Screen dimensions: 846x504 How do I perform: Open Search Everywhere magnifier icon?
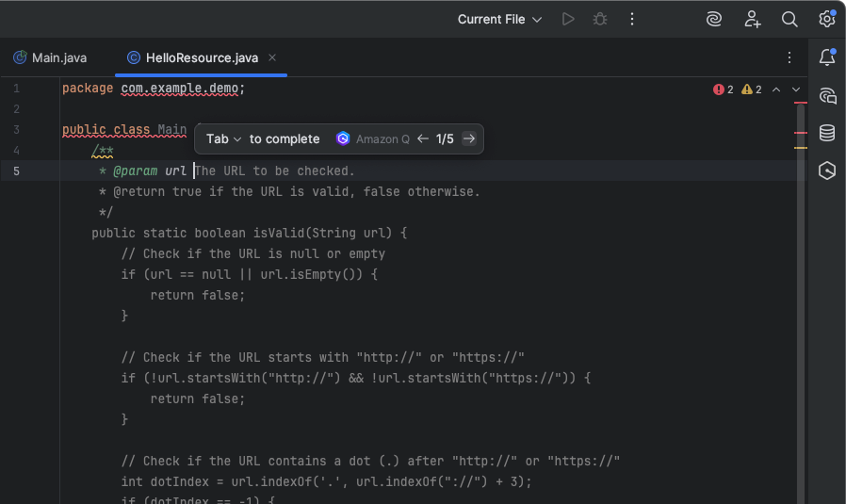[789, 19]
